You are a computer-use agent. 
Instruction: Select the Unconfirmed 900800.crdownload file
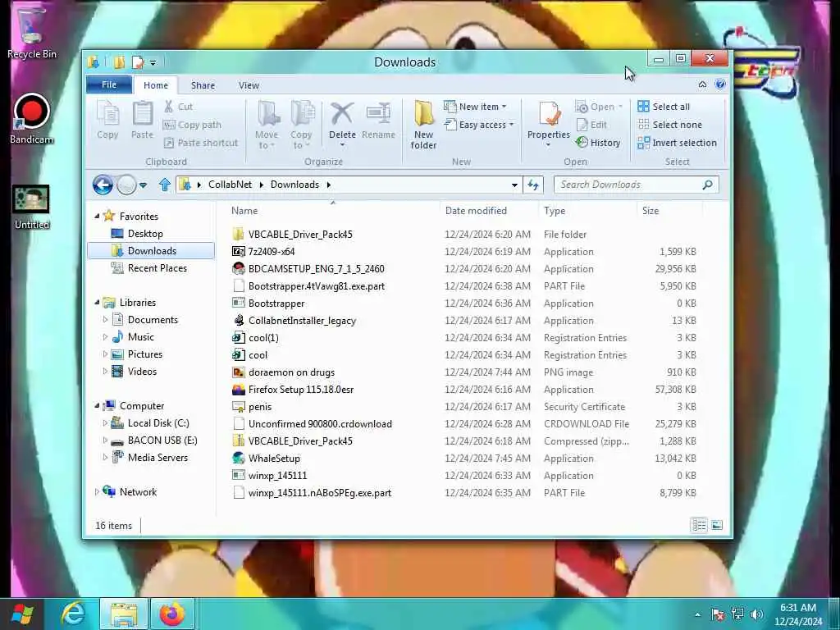coord(313,424)
